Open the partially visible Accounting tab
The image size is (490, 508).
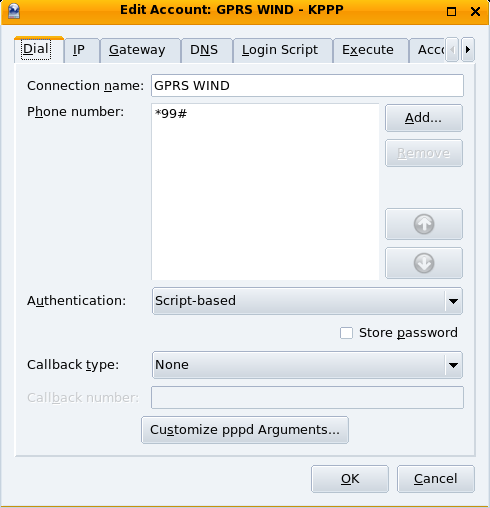(428, 50)
